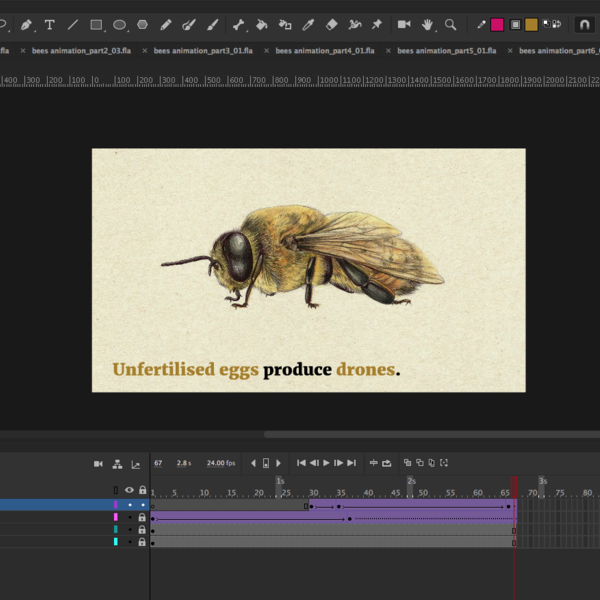Swap stroke and fill colors

click(557, 24)
